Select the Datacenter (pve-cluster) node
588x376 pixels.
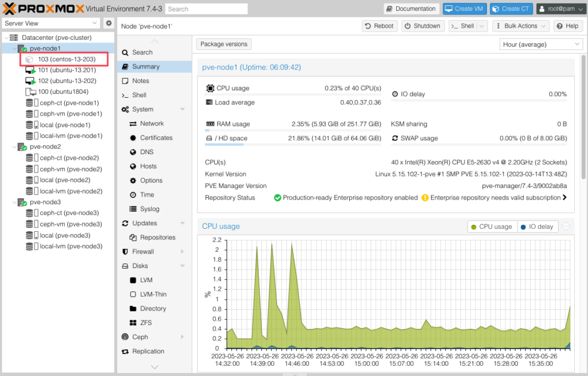click(x=56, y=37)
